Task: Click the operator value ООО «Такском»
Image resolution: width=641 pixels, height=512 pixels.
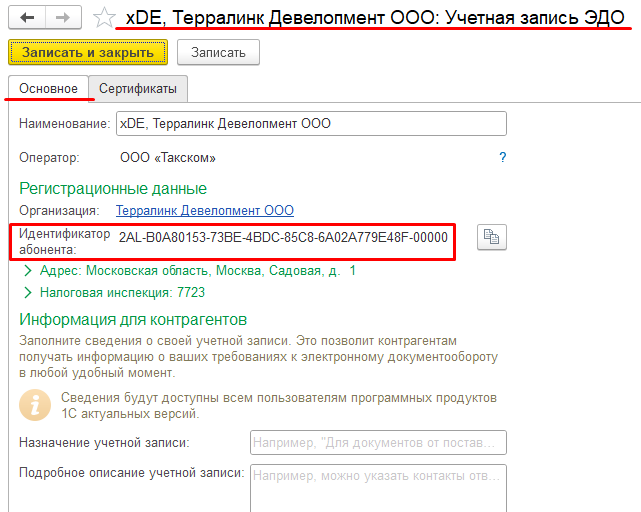Action: coord(168,157)
